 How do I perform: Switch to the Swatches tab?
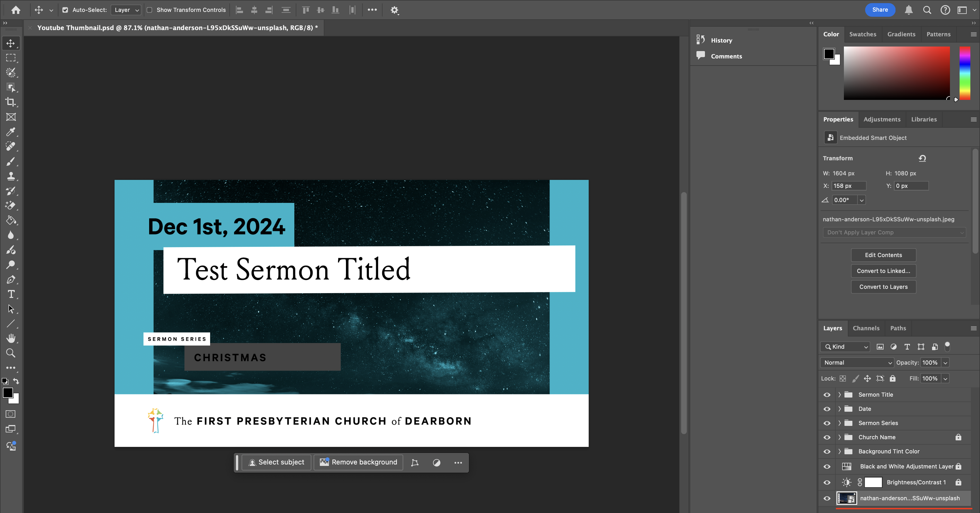coord(862,34)
